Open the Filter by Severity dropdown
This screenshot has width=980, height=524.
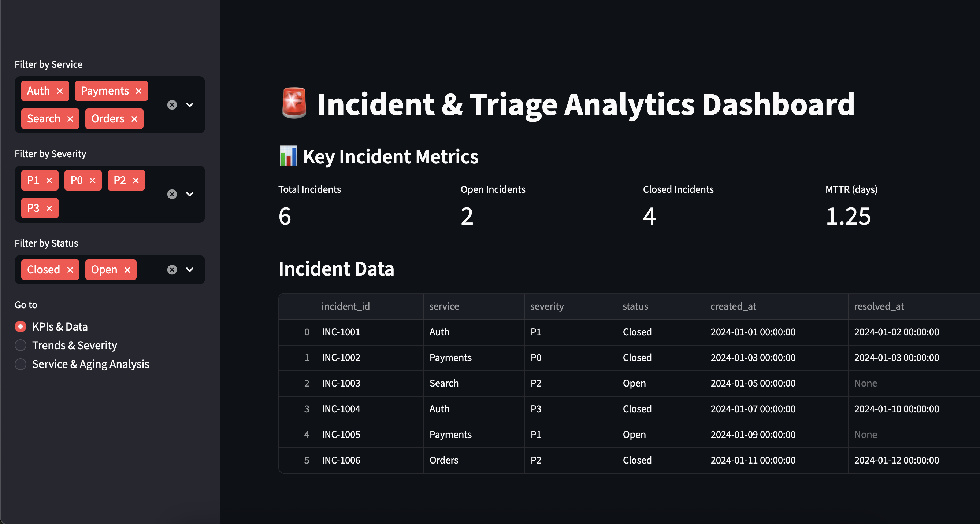tap(190, 194)
